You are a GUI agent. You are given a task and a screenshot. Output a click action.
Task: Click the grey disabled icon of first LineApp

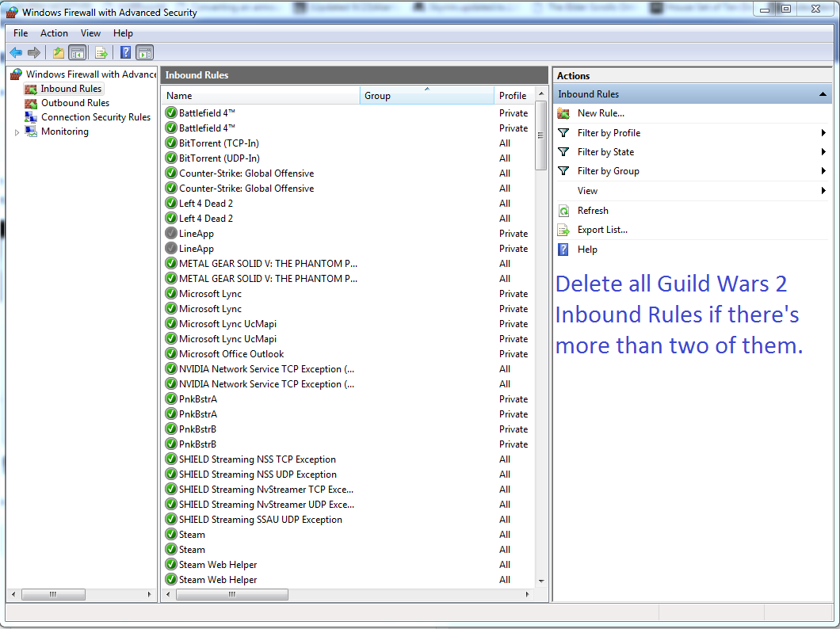coord(171,234)
